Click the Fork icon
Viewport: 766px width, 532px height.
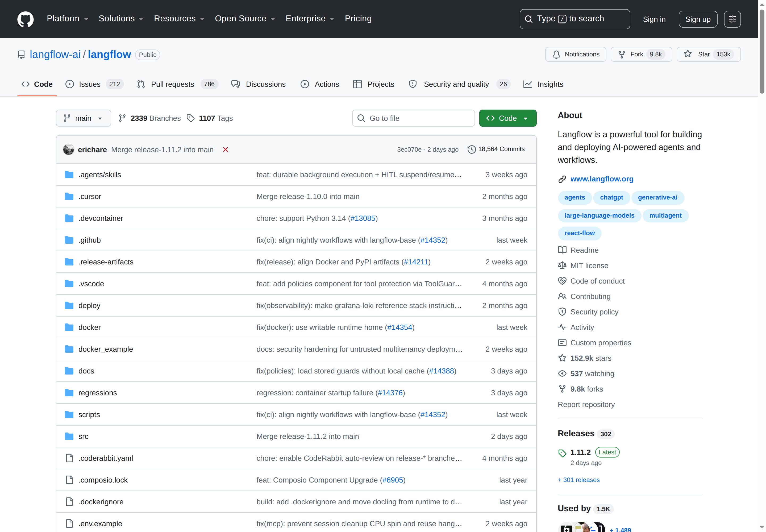[x=621, y=54]
